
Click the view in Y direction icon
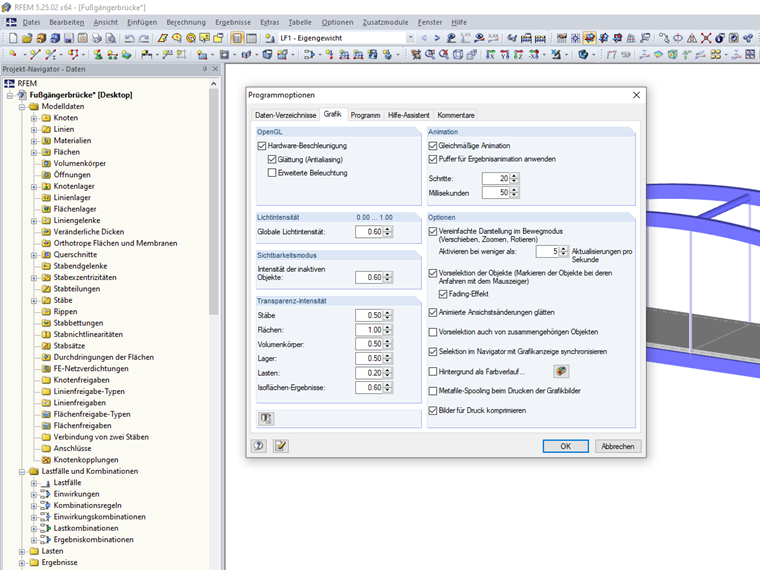pyautogui.click(x=505, y=54)
